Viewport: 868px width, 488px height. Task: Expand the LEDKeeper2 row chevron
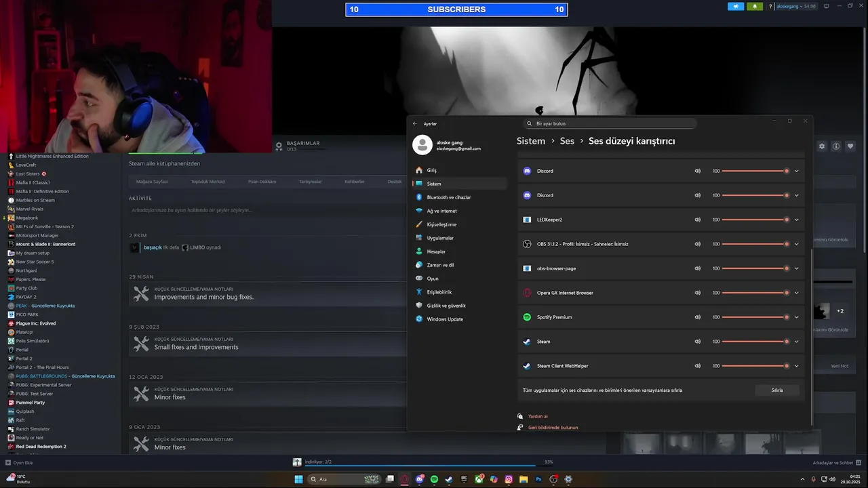coord(796,220)
